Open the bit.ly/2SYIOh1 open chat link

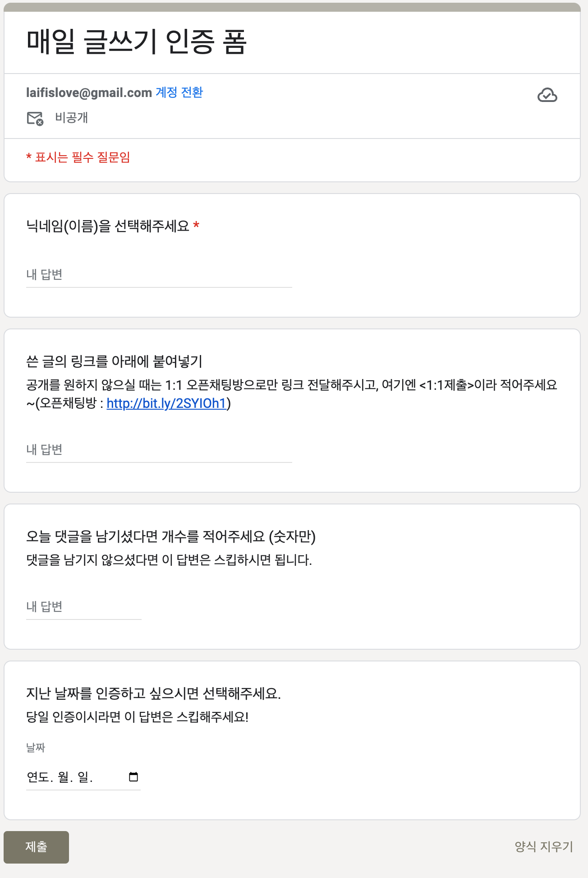(x=166, y=403)
